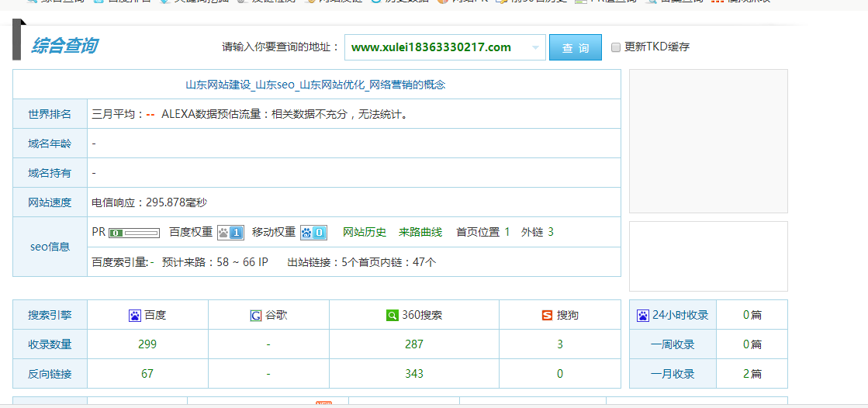This screenshot has width=868, height=408.
Task: Open the 来路曲线 link
Action: coord(420,232)
